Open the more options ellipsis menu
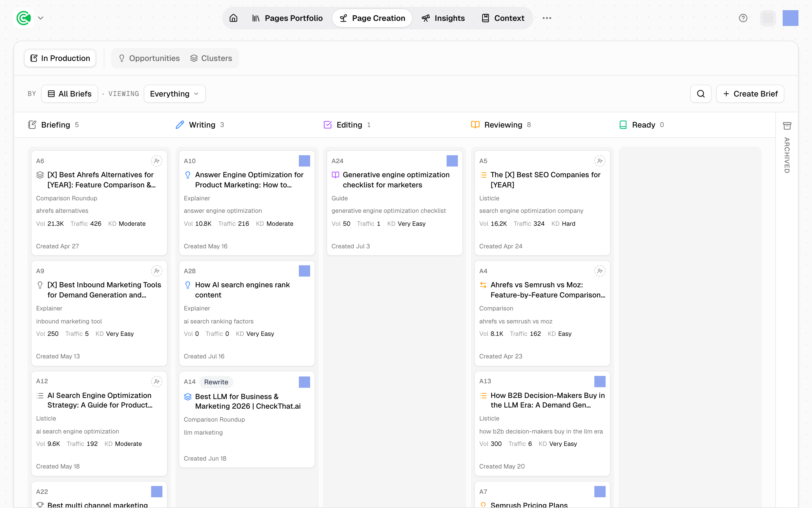This screenshot has width=812, height=508. point(547,18)
